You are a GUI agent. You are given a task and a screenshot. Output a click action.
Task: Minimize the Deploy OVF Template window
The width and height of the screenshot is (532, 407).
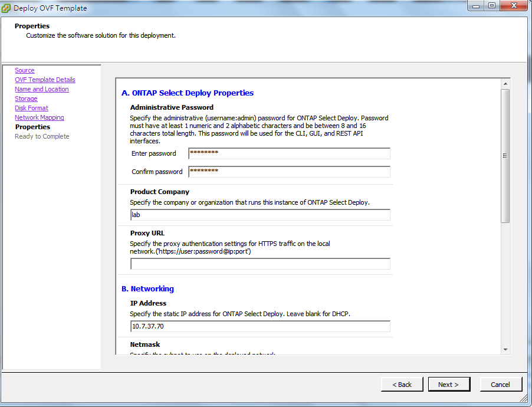(476, 6)
